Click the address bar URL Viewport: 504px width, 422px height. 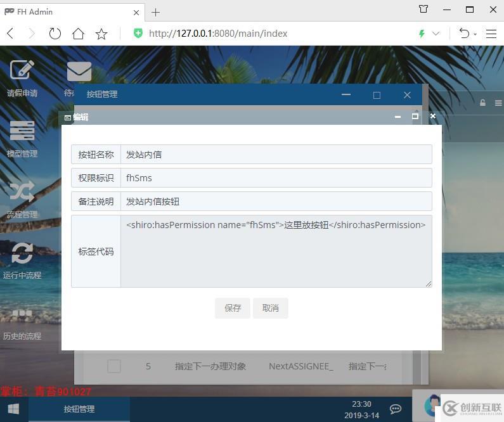tap(218, 34)
